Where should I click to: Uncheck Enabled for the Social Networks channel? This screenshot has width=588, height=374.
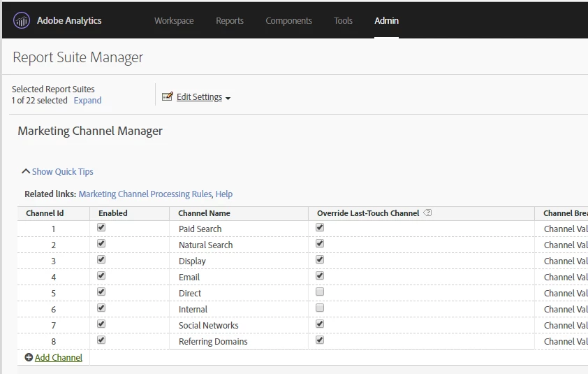click(101, 324)
